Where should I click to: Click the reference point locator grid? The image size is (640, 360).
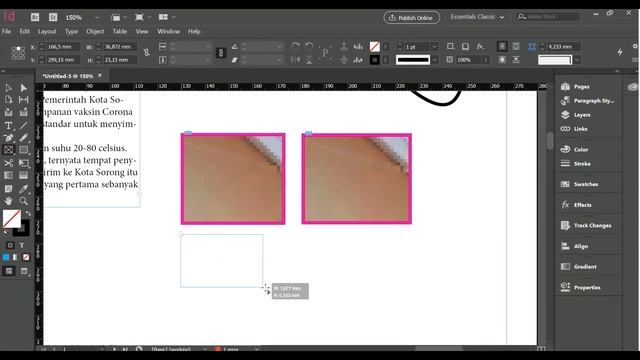pos(18,53)
